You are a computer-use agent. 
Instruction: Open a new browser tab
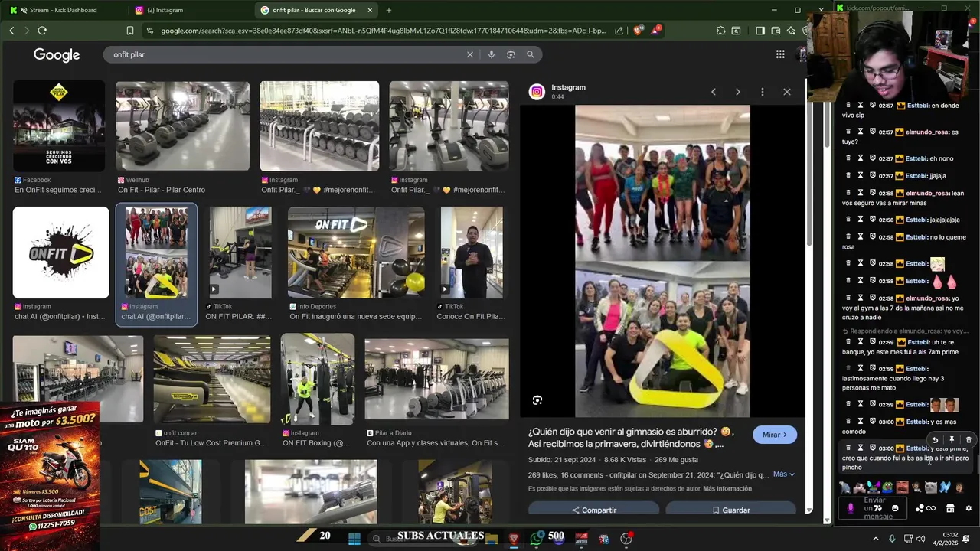(x=388, y=10)
